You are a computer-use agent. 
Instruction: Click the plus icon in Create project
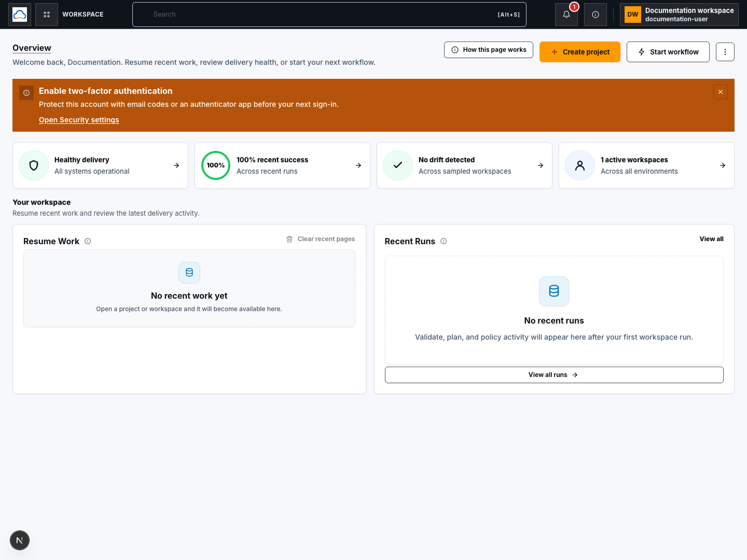(x=555, y=52)
